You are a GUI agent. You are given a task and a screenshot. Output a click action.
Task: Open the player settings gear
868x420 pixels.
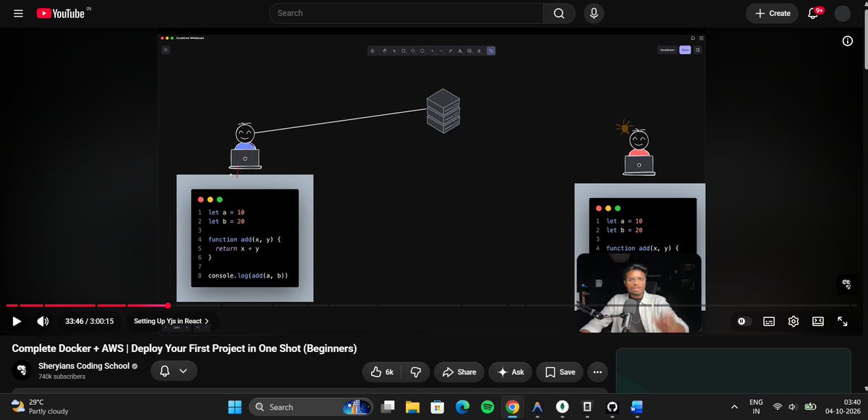pos(793,321)
